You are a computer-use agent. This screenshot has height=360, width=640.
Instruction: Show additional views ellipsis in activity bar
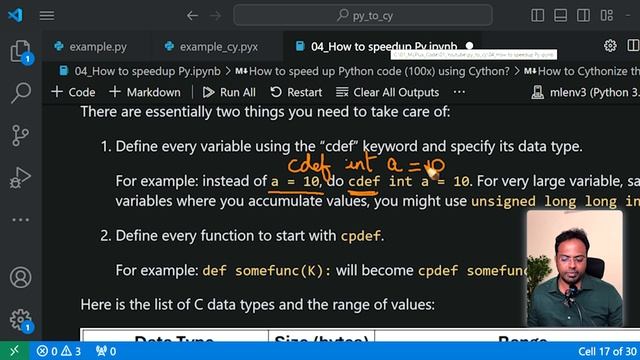coord(20,220)
